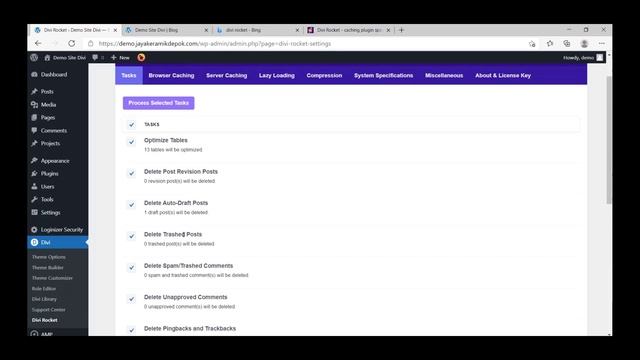Image resolution: width=640 pixels, height=360 pixels.
Task: Open the browser profile avatar
Action: coord(584,43)
